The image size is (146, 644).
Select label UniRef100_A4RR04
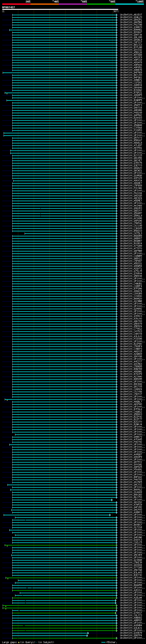click(x=131, y=85)
